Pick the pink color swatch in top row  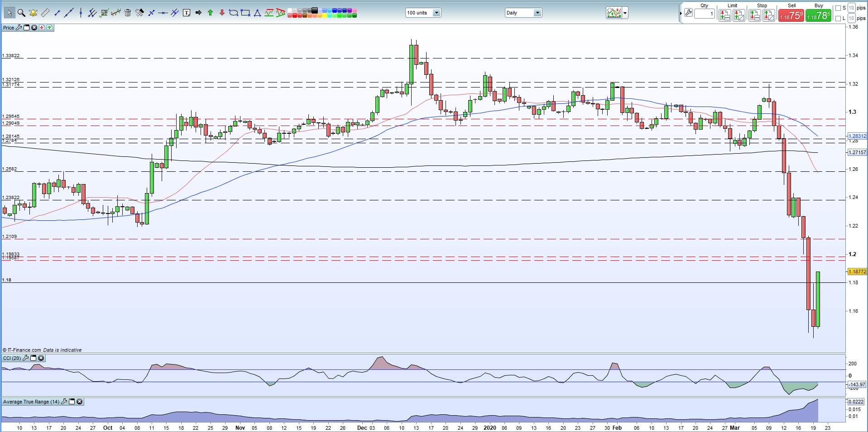[x=354, y=10]
